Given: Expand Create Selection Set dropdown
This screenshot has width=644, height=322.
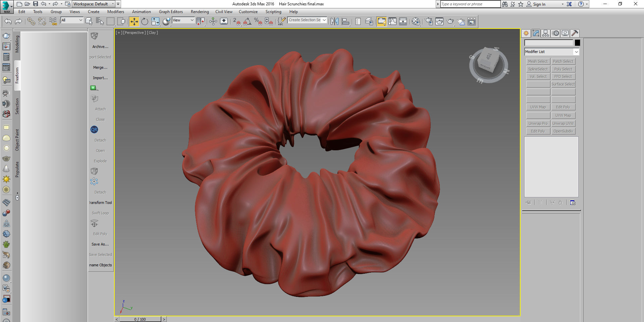Looking at the screenshot, I should (x=324, y=20).
